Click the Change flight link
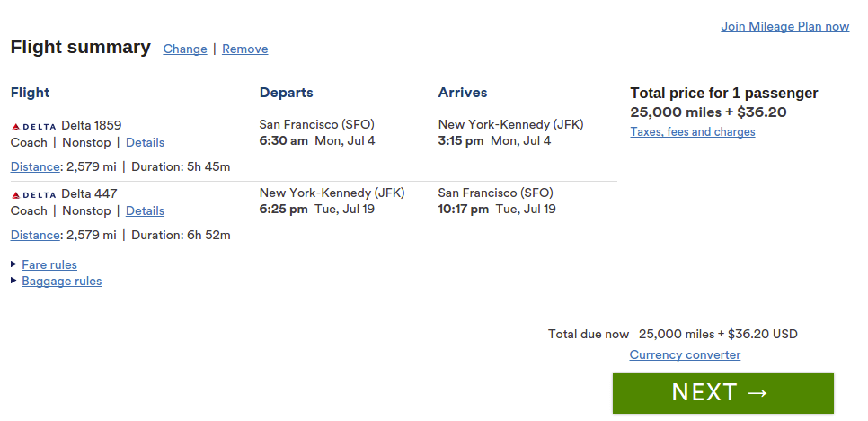Viewport: 868px width, 421px height. [x=185, y=49]
